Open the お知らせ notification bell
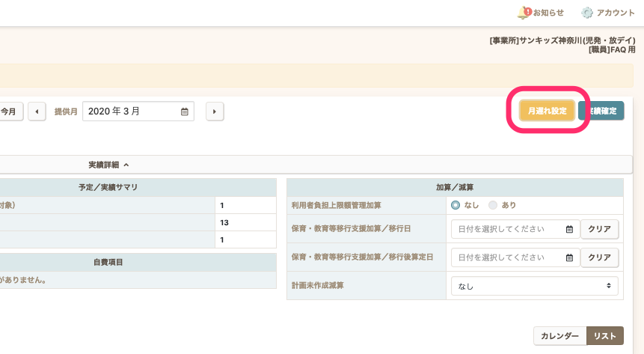 pyautogui.click(x=524, y=13)
